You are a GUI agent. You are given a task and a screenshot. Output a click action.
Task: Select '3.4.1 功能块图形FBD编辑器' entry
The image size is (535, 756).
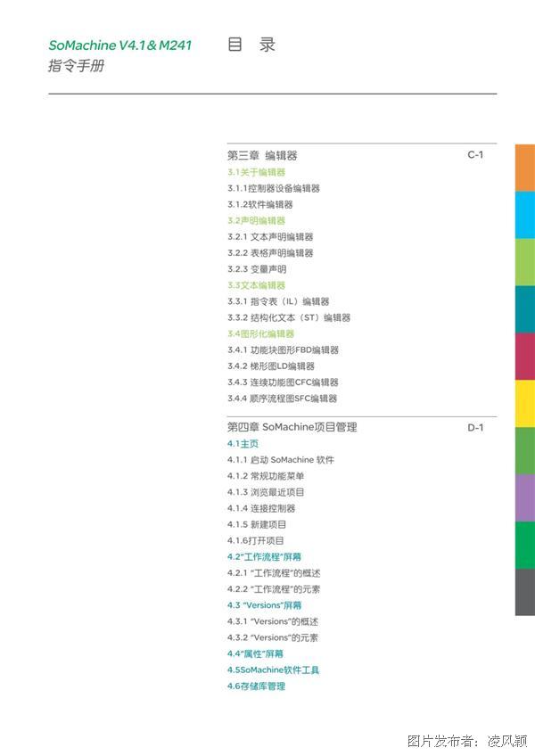point(283,350)
